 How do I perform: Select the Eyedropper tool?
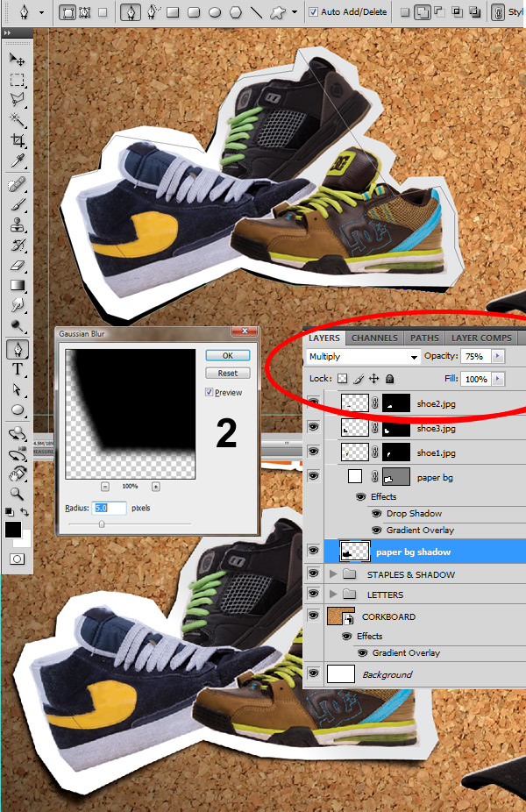[18, 161]
